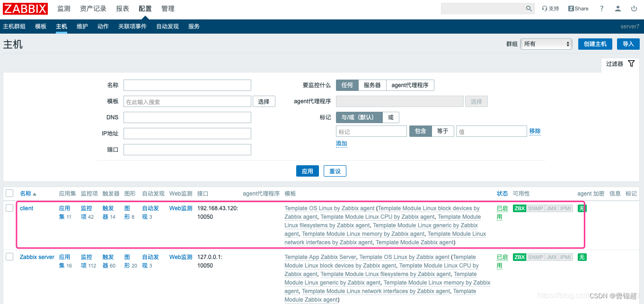Click the SNMP badge for Zabbix server
This screenshot has width=644, height=304.
pyautogui.click(x=536, y=257)
